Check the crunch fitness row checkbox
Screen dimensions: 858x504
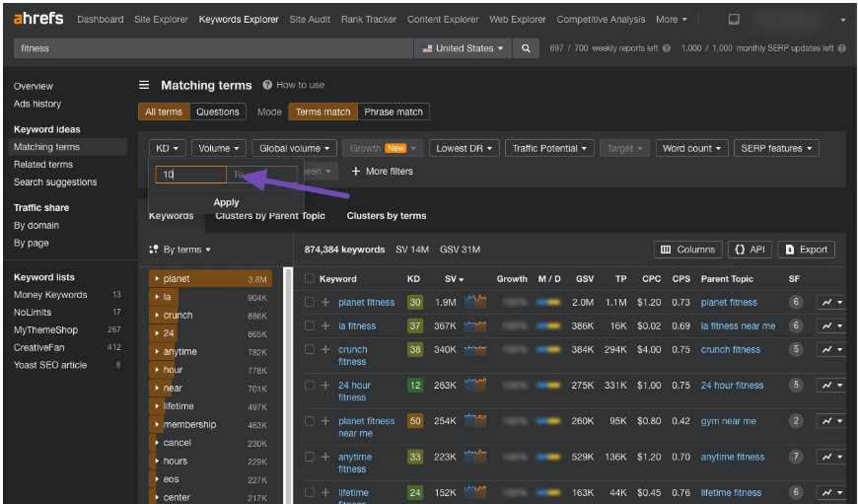pyautogui.click(x=310, y=349)
